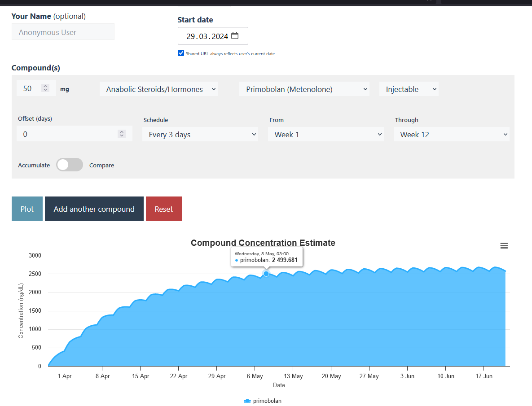Screen dimensions: 532x406
Task: Click the Start date field
Action: (207, 36)
